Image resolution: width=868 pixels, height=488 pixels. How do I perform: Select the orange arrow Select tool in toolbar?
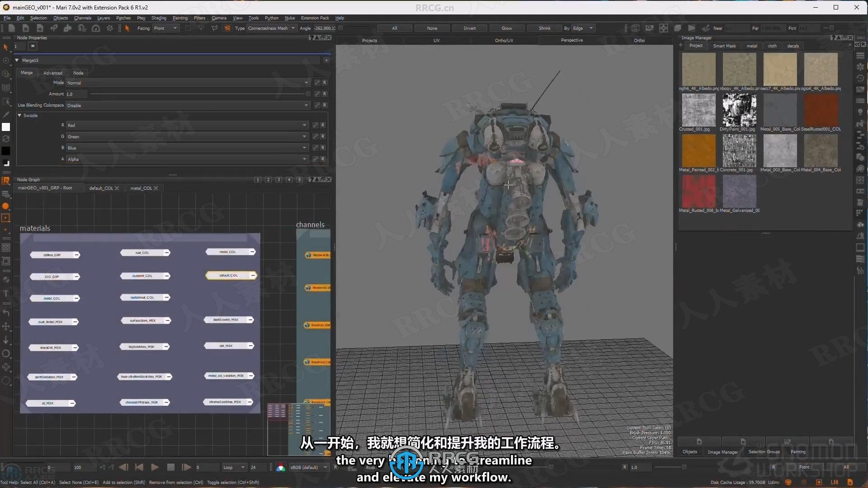pyautogui.click(x=127, y=28)
